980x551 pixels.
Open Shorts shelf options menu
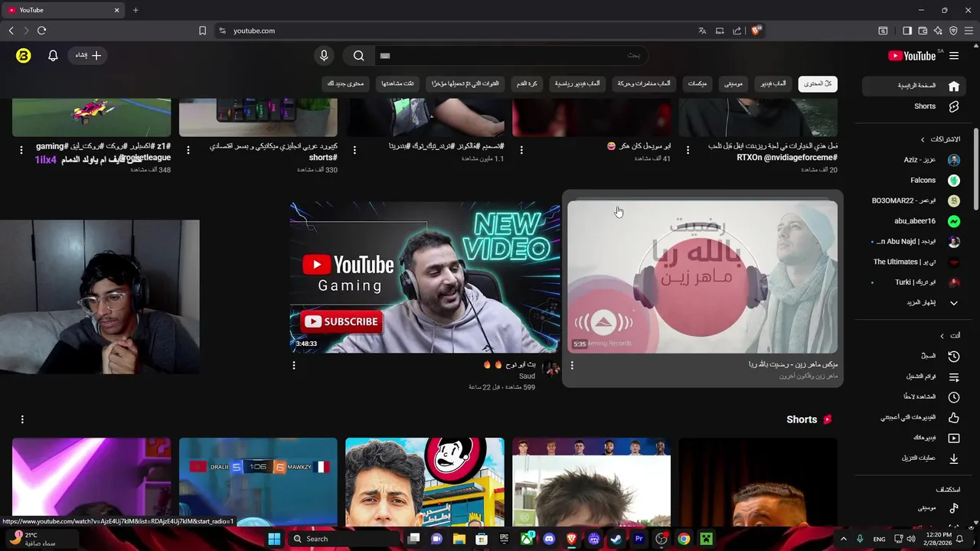22,419
